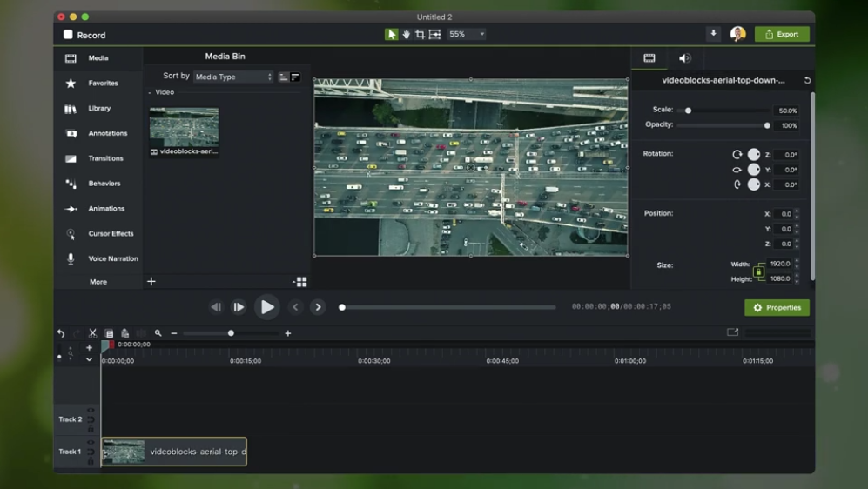
Task: Click the scissors Cut icon on timeline
Action: pyautogui.click(x=92, y=333)
